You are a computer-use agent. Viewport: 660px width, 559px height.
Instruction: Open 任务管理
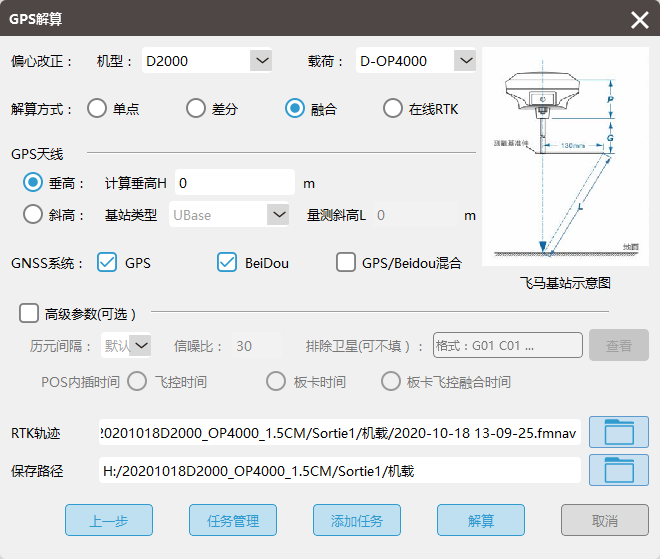tap(233, 520)
